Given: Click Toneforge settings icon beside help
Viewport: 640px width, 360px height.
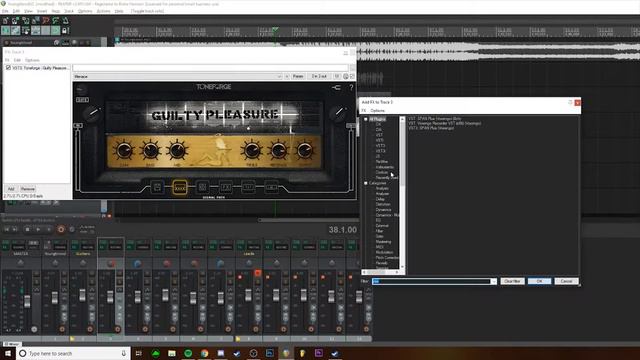Looking at the screenshot, I should click(336, 87).
